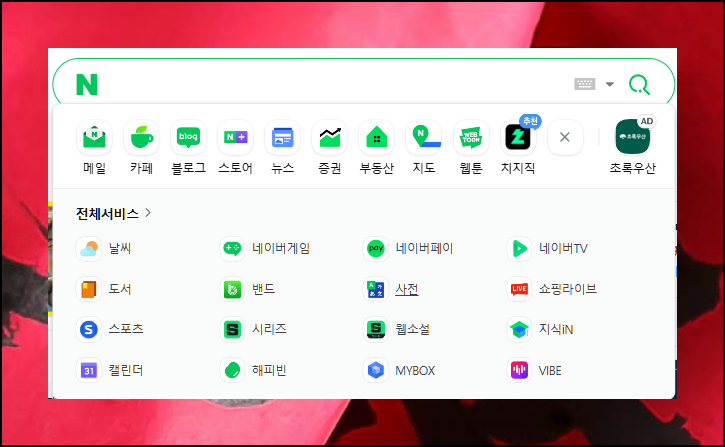
Task: Expand 전체서비스 all services chevron
Action: 148,213
